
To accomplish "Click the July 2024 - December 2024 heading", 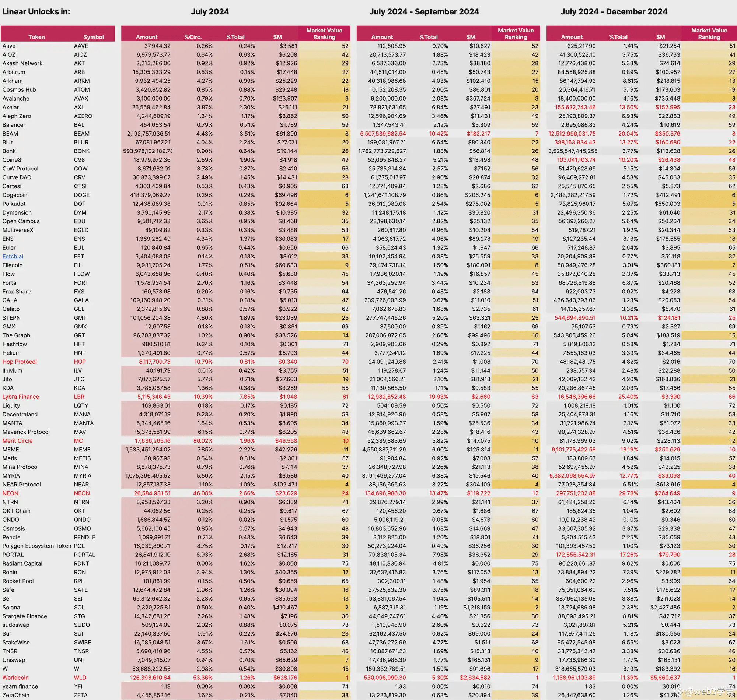I will pyautogui.click(x=614, y=11).
